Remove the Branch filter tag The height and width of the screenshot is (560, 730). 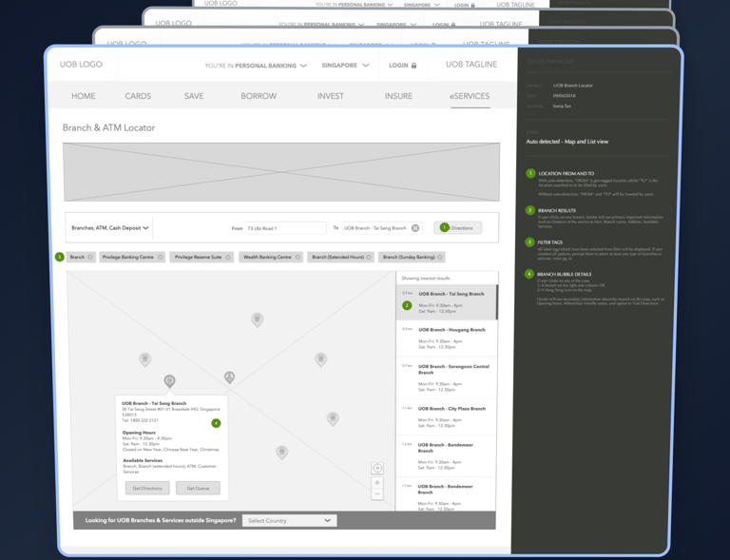[x=90, y=257]
